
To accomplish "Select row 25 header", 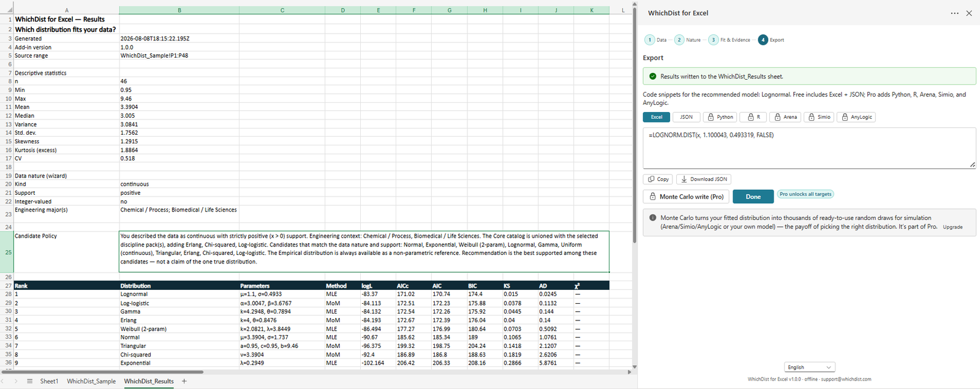I will [x=7, y=252].
